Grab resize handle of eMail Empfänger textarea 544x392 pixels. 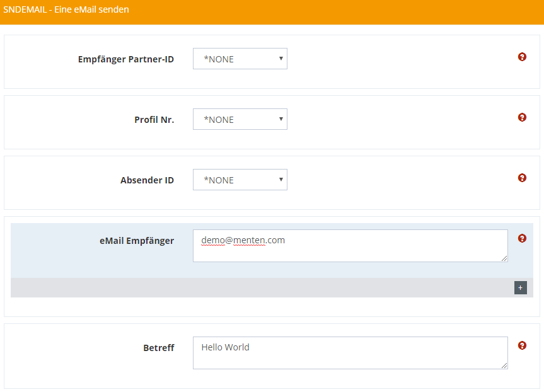[504, 258]
